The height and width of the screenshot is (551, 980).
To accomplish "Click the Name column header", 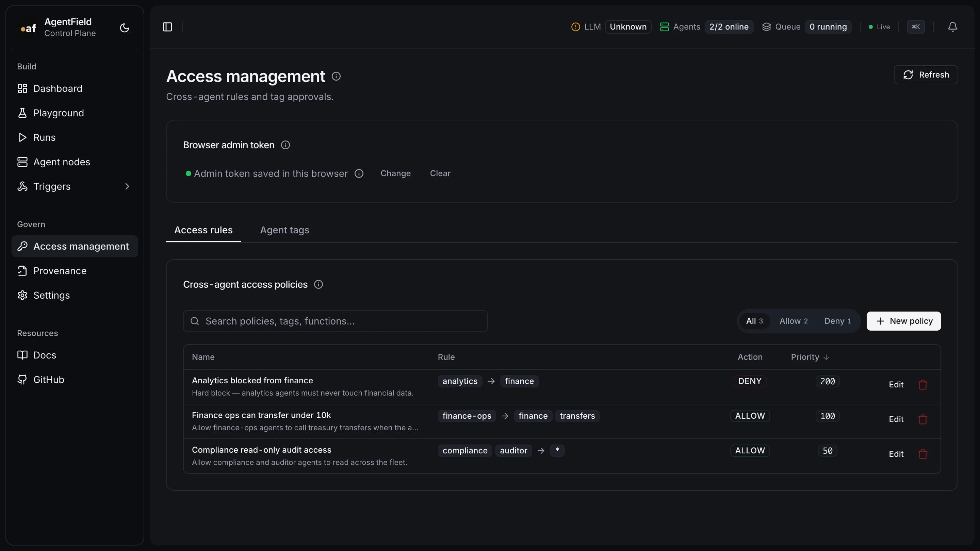I will coord(203,357).
